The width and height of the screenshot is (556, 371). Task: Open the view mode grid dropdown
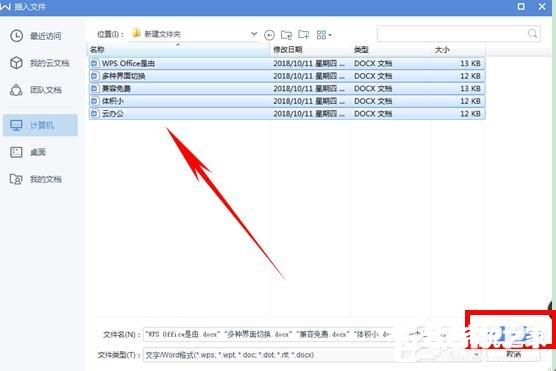coord(324,35)
